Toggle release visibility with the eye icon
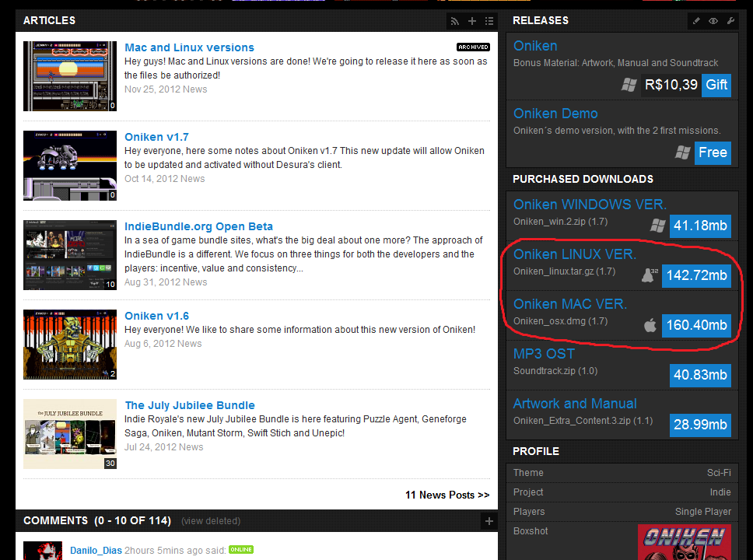 [713, 21]
